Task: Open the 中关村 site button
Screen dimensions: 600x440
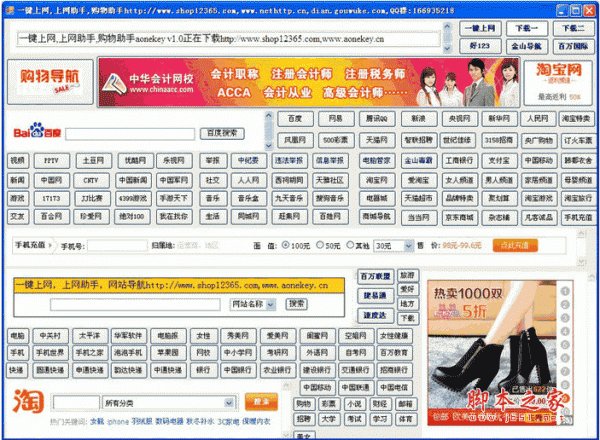Action: 51,336
